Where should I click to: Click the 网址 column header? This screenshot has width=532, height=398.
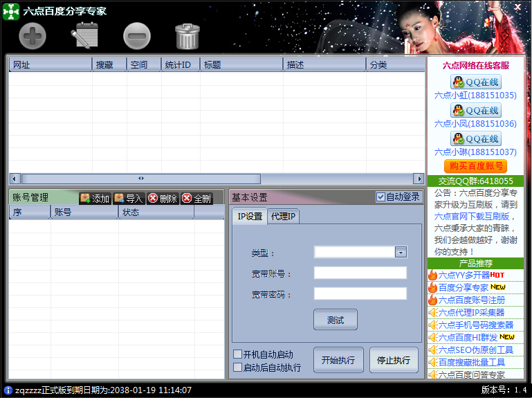point(51,64)
